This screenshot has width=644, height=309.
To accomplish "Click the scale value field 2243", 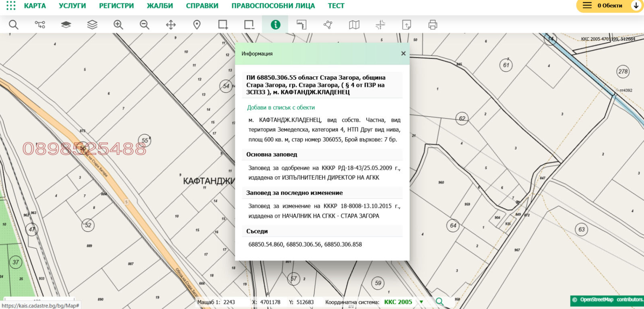I will [229, 302].
